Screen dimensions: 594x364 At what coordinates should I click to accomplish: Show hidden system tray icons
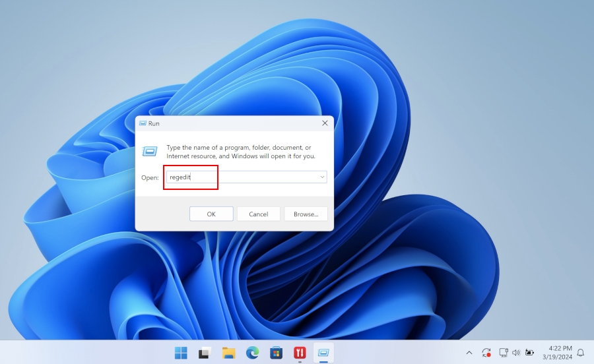pyautogui.click(x=469, y=353)
